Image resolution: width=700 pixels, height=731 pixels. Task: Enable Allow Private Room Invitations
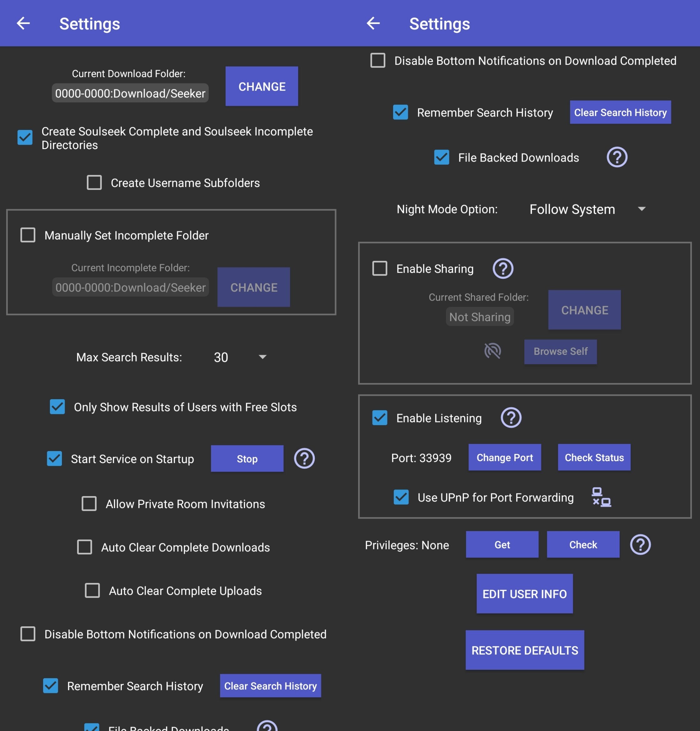coord(89,504)
